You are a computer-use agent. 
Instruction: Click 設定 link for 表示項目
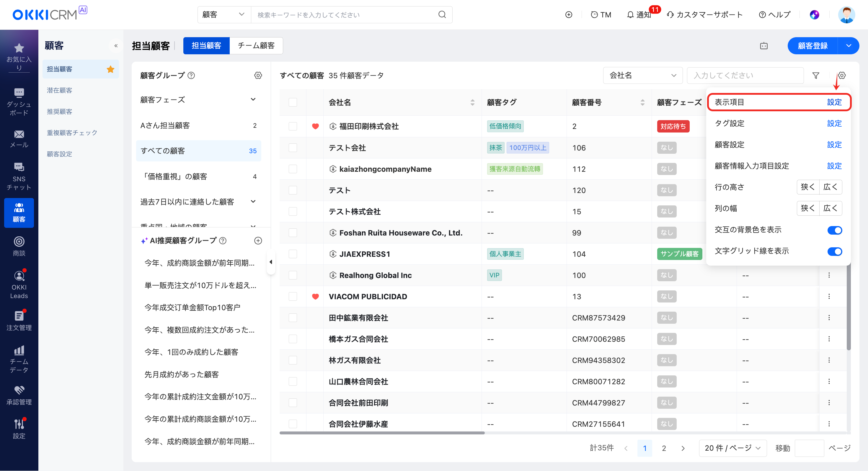834,102
